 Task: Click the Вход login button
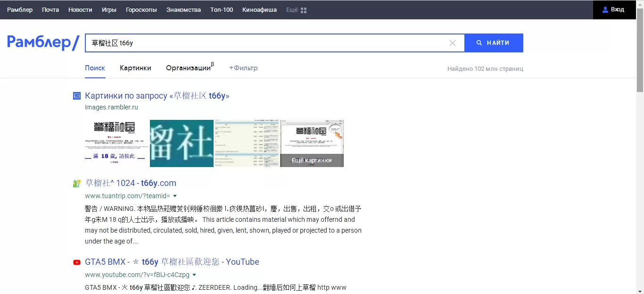(613, 9)
